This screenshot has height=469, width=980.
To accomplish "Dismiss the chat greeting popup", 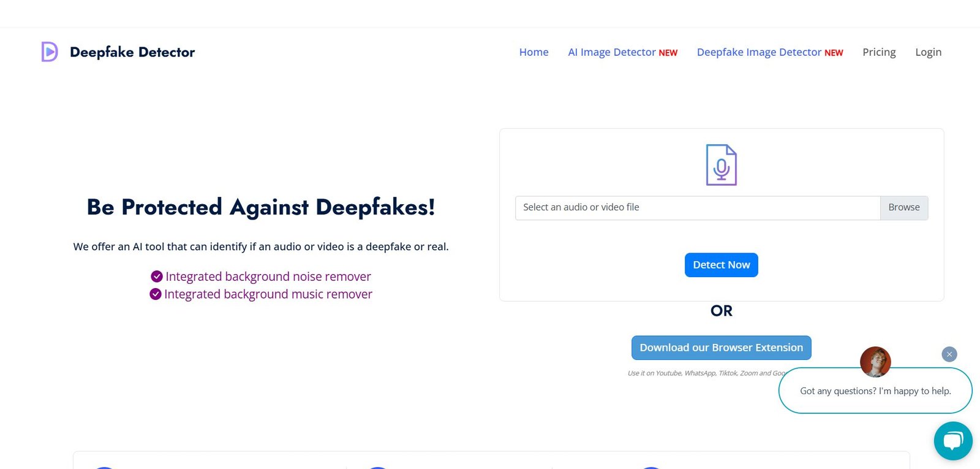I will tap(949, 354).
